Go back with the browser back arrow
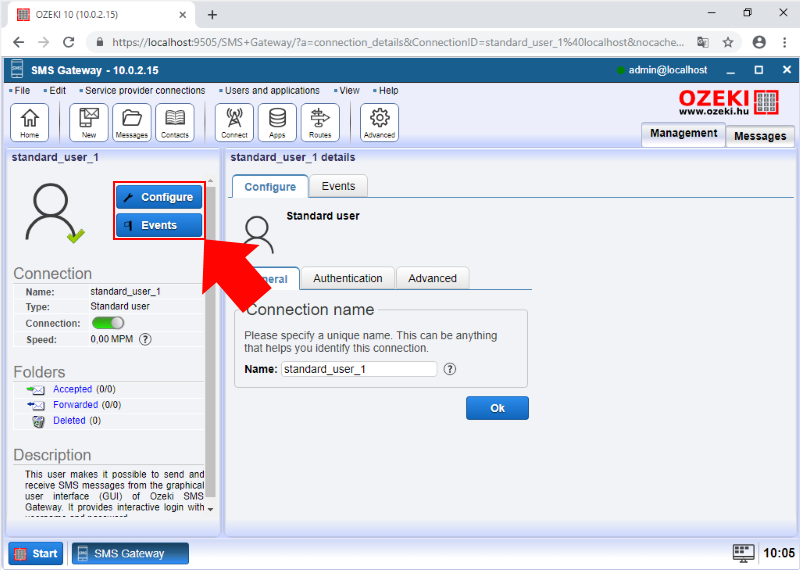This screenshot has width=800, height=570. [x=18, y=42]
